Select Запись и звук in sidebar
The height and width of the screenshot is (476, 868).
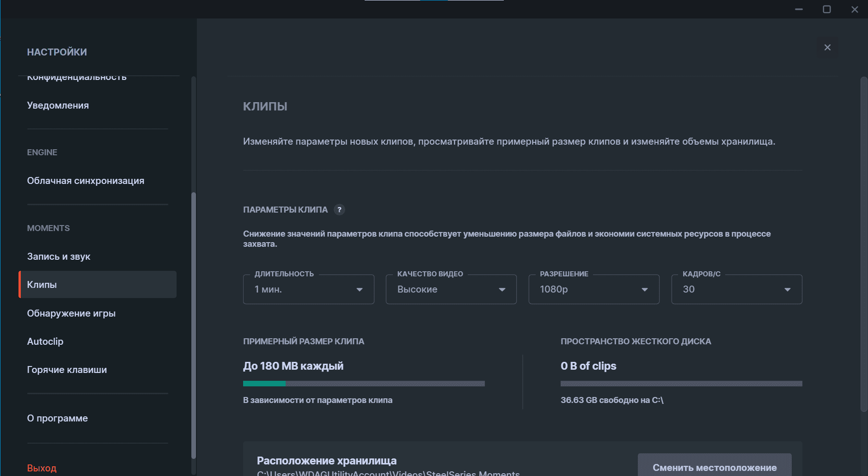point(59,256)
